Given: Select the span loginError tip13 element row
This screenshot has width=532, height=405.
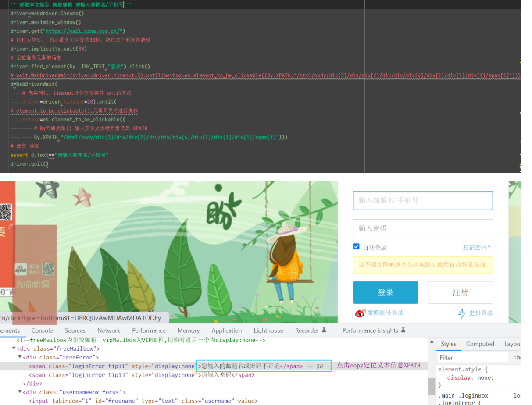Looking at the screenshot, I should [214, 375].
